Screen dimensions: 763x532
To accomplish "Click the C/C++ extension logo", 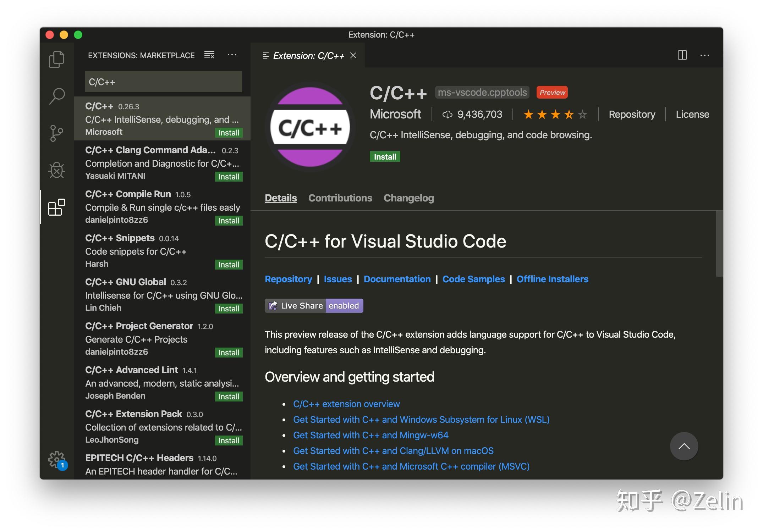I will pyautogui.click(x=310, y=127).
